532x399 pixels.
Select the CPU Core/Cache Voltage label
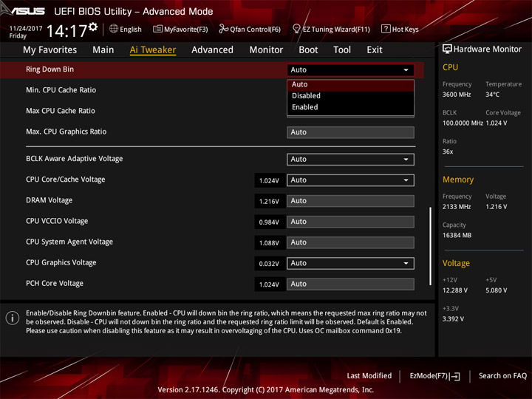(66, 180)
